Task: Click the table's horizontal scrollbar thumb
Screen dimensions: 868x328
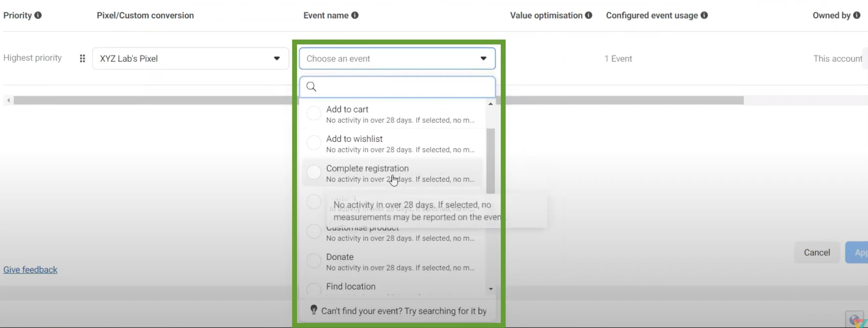Action: point(379,100)
